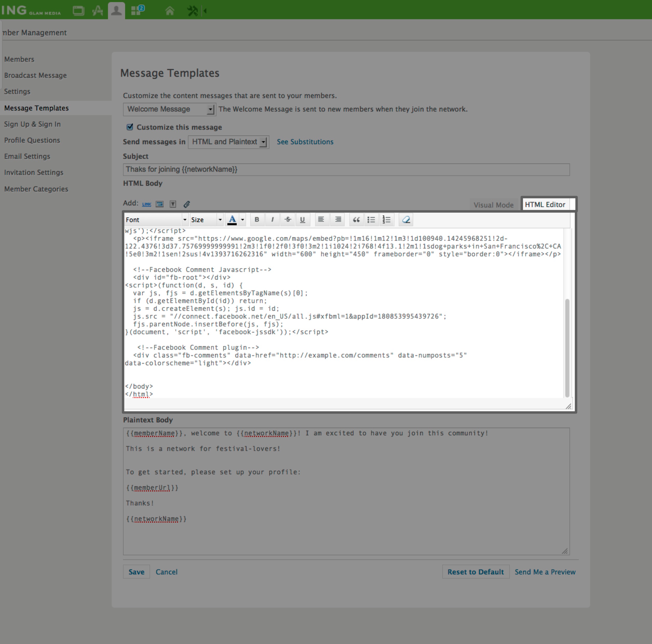Click the closing </html> tag line
Screen dimensions: 652x644
tap(139, 394)
